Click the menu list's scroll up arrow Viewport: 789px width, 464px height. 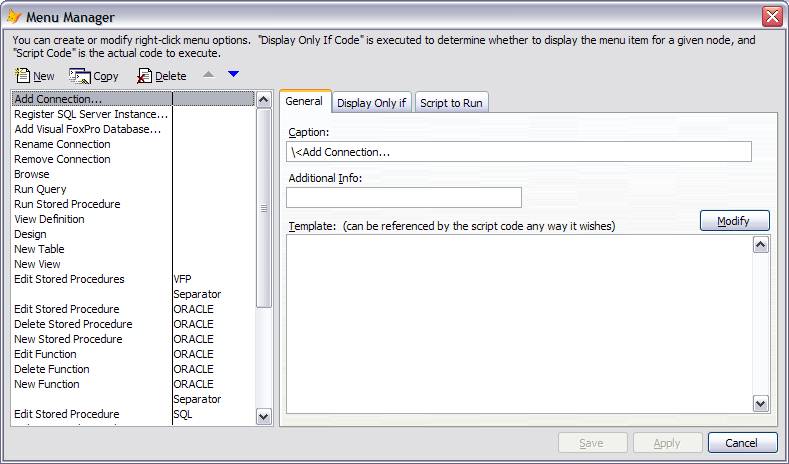[x=264, y=100]
